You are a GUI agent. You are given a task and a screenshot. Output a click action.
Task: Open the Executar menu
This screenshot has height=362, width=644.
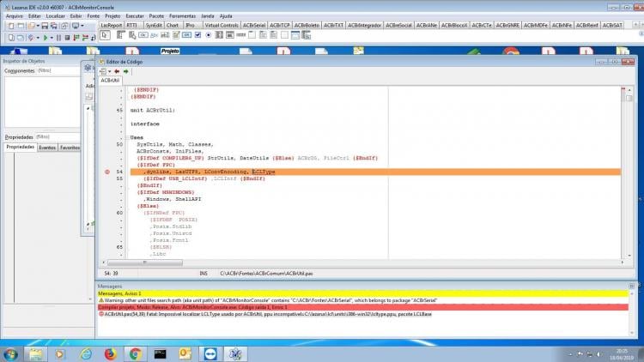point(135,16)
